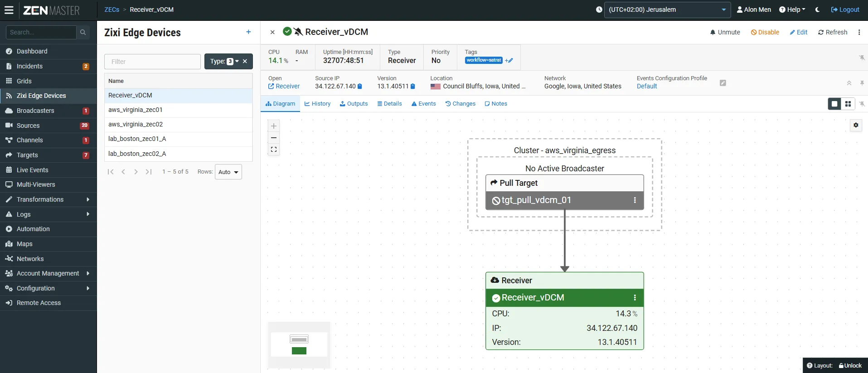Switch to single-pane layout view

(x=834, y=104)
